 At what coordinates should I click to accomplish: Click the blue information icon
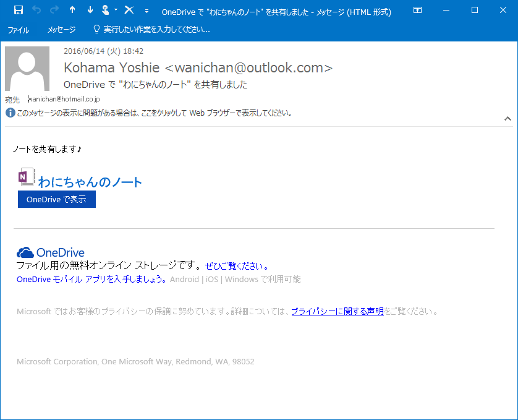[11, 113]
